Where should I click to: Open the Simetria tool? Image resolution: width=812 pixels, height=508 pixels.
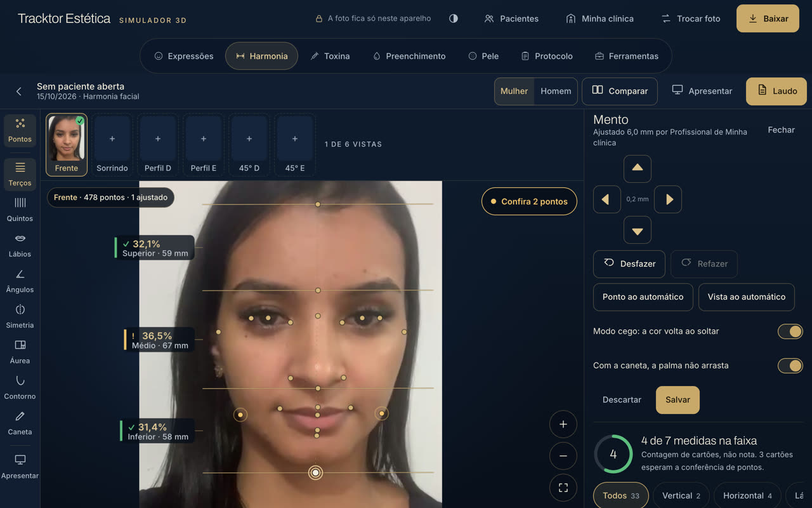[x=20, y=317]
